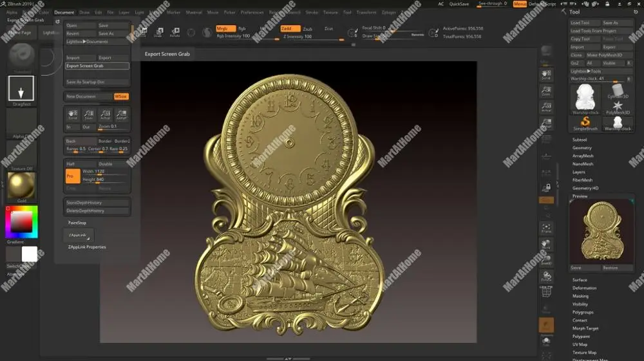Image resolution: width=644 pixels, height=361 pixels.
Task: Open the Transform menu
Action: point(366,12)
